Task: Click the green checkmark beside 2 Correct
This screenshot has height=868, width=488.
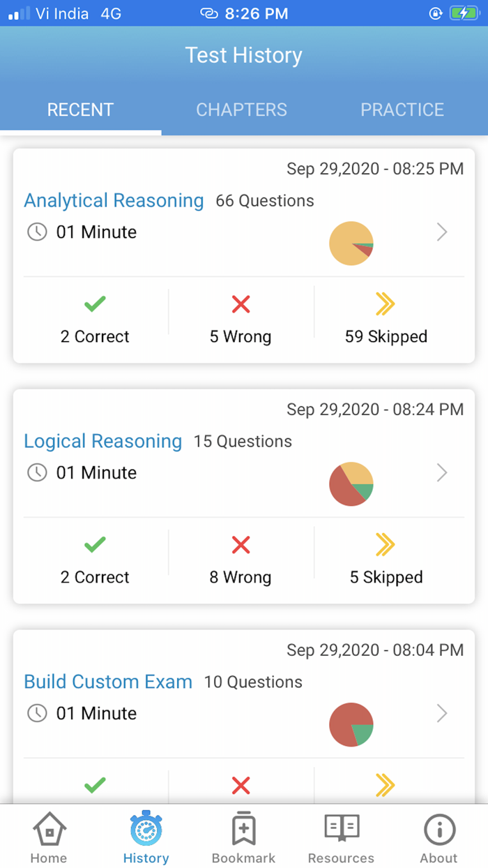Action: click(x=95, y=304)
